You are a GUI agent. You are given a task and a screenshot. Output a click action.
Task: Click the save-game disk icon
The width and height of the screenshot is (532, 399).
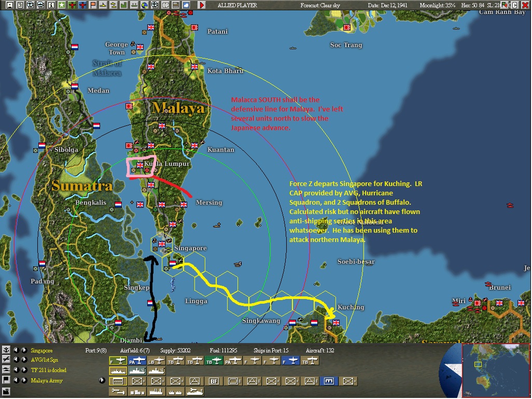(x=9, y=5)
